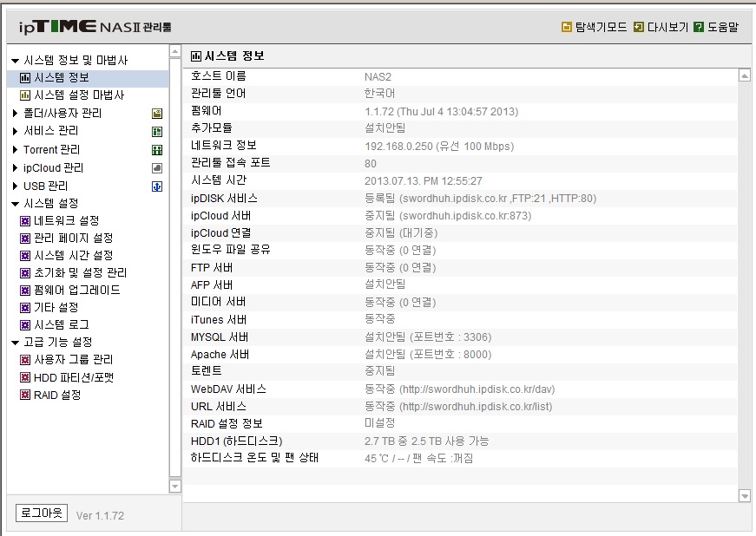Image resolution: width=756 pixels, height=536 pixels.
Task: Click the USB 관리 icon
Action: tap(157, 186)
